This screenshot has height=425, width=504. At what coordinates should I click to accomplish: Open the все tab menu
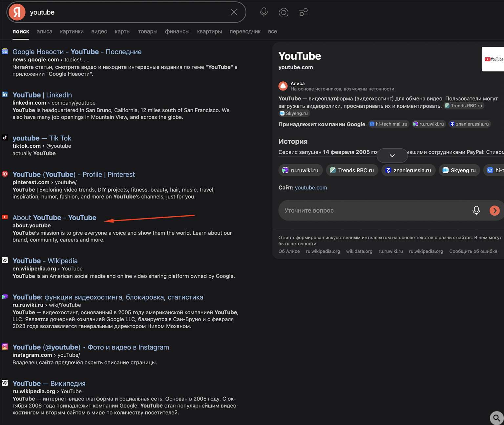click(x=272, y=32)
